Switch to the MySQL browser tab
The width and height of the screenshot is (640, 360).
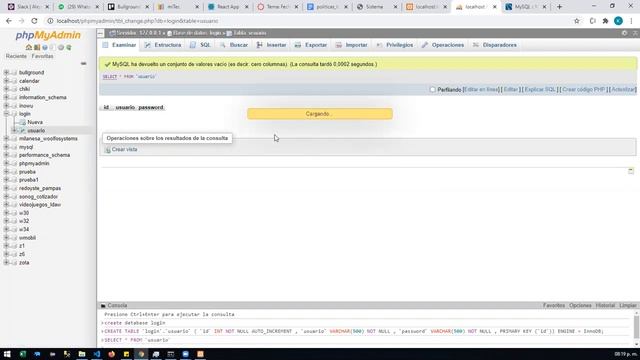pyautogui.click(x=526, y=7)
